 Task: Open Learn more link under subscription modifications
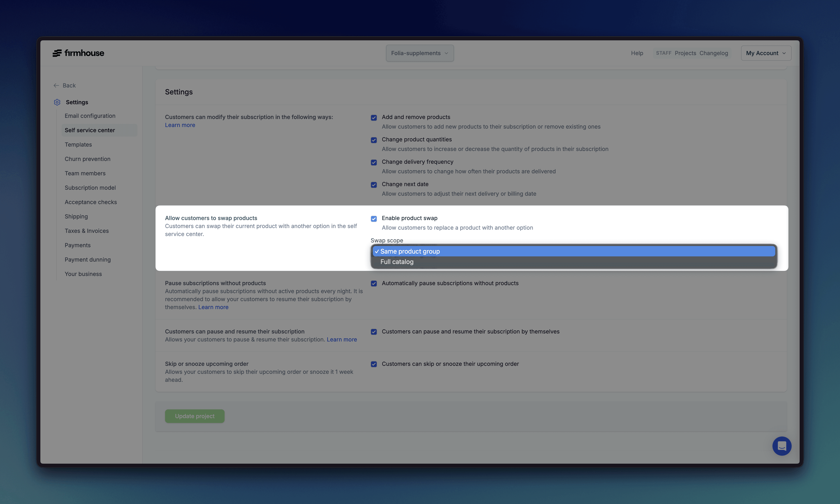pos(180,125)
